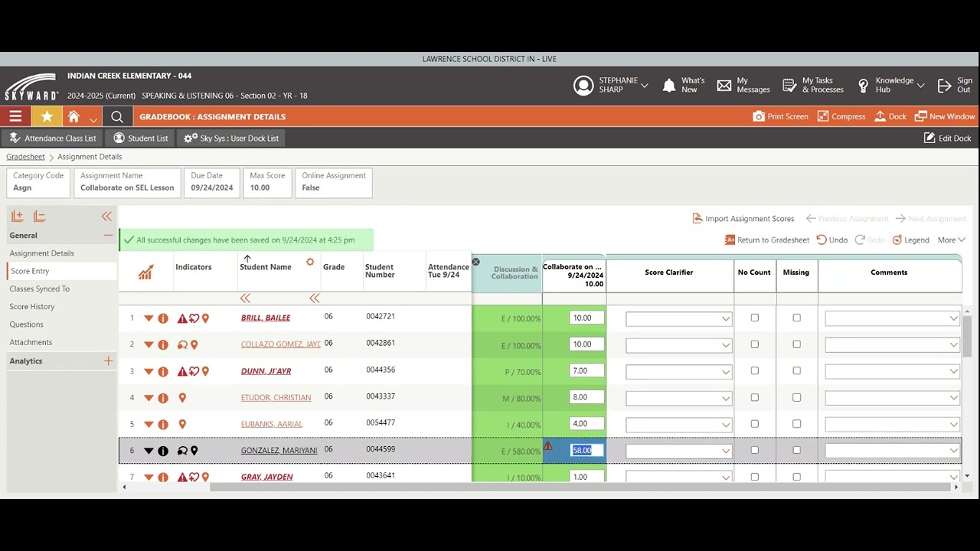Click the chart icon in table header
This screenshot has width=980, height=551.
pos(145,272)
